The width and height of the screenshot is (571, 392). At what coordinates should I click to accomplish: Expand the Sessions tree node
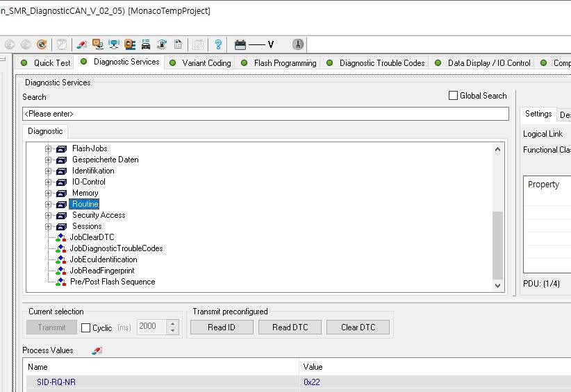tap(48, 227)
